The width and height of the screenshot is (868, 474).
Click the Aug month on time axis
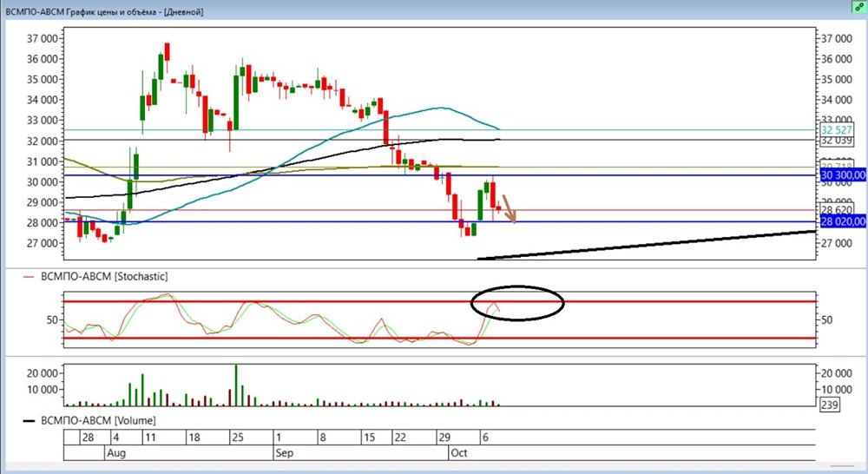pyautogui.click(x=115, y=453)
